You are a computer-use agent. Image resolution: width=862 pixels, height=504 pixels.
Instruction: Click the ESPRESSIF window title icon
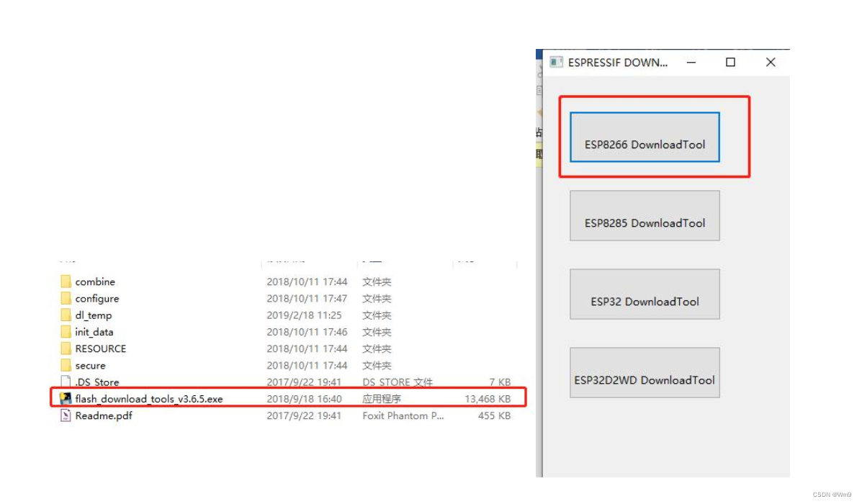click(x=557, y=62)
